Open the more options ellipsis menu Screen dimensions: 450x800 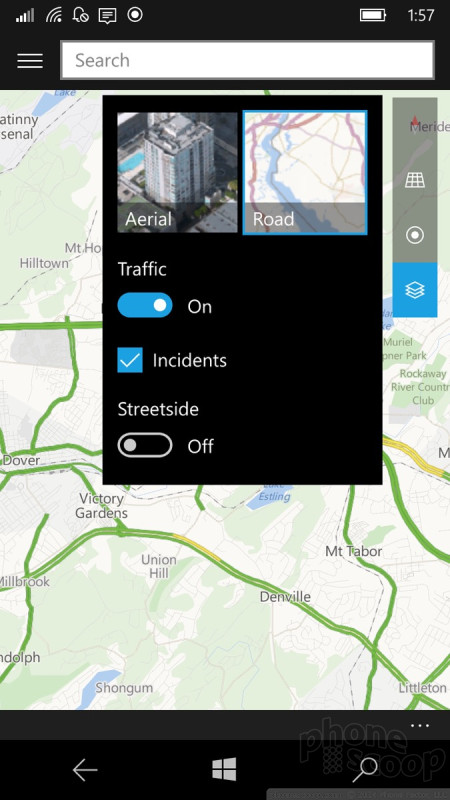click(420, 726)
